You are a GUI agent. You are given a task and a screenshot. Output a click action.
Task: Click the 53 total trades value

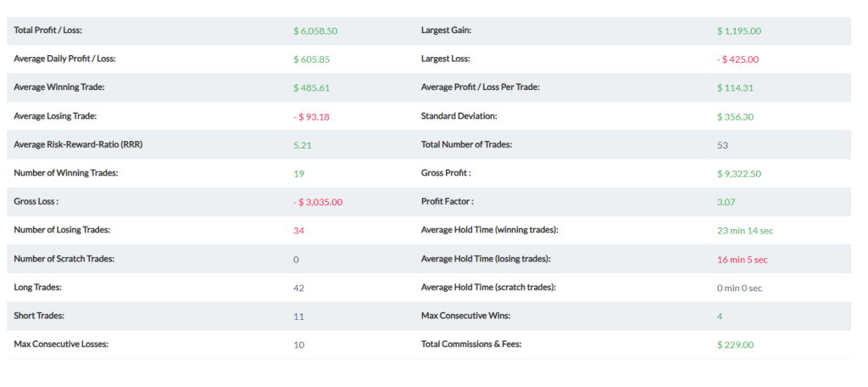[722, 145]
